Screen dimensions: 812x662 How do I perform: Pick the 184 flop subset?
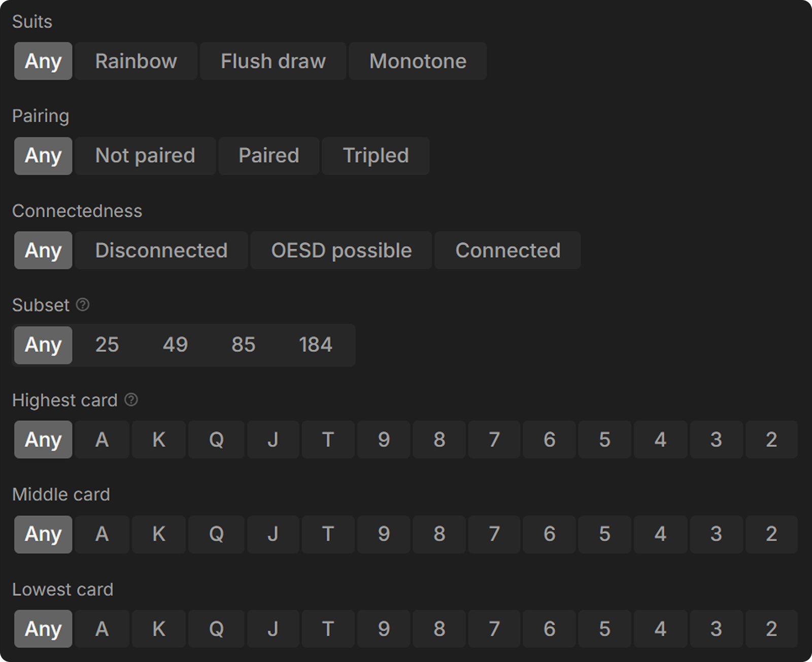pyautogui.click(x=315, y=345)
